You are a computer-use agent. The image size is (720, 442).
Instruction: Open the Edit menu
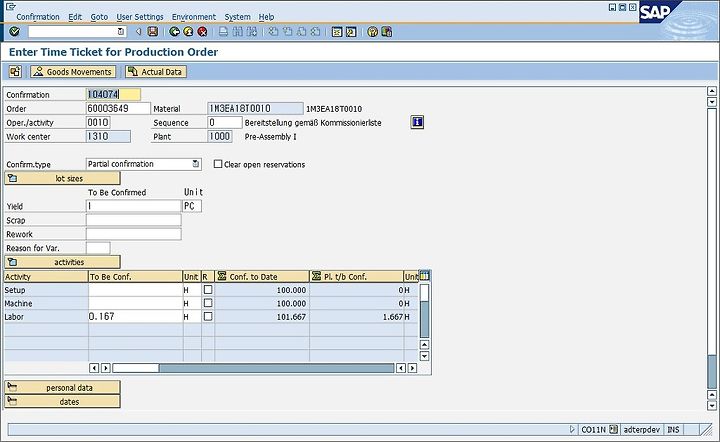click(x=75, y=17)
